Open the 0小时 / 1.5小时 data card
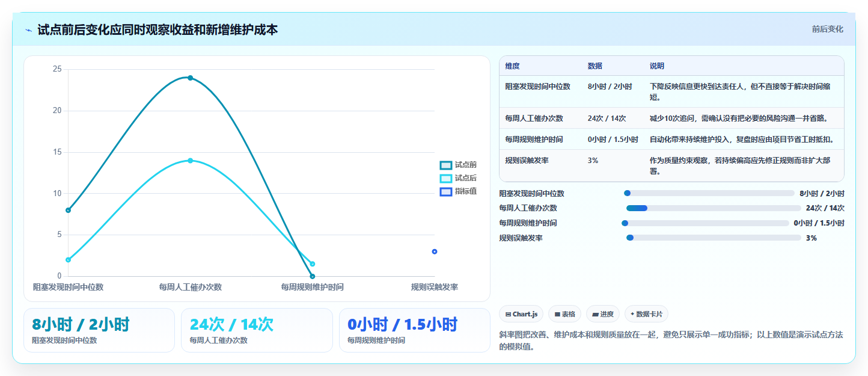 [415, 330]
